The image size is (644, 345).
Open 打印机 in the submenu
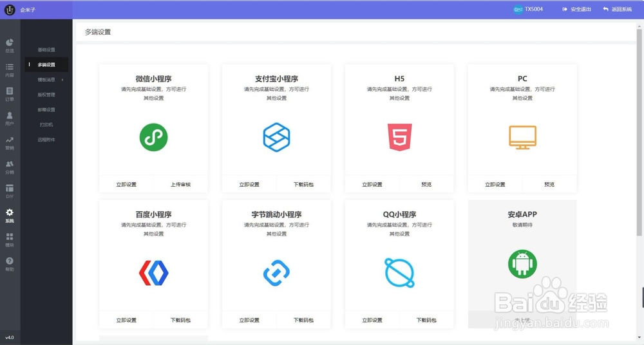tap(46, 124)
